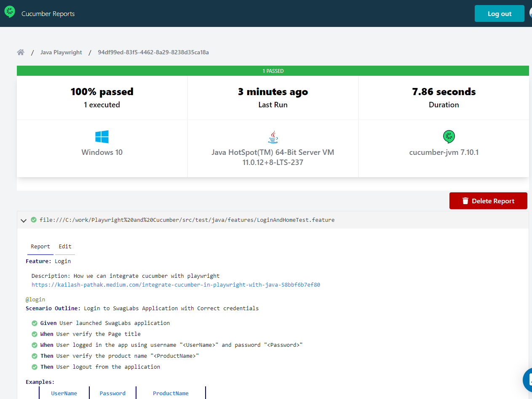
Task: Click the trash icon inside Delete Report
Action: point(465,201)
